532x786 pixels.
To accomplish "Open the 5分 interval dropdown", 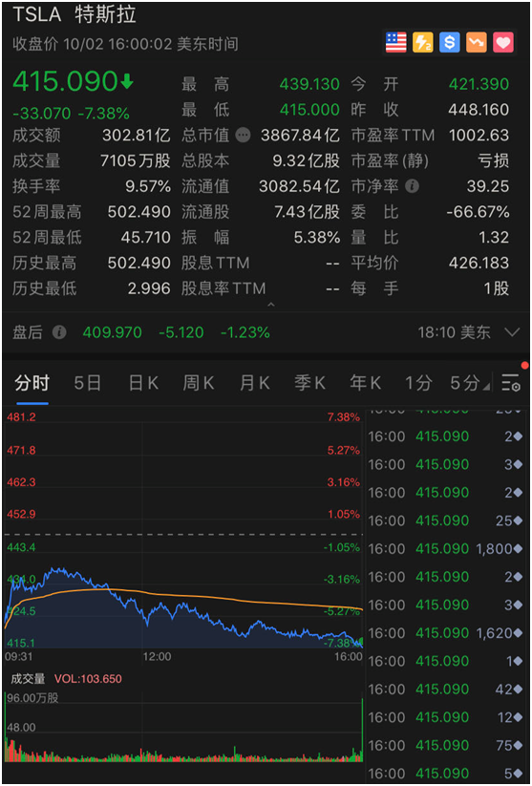I will coord(470,384).
